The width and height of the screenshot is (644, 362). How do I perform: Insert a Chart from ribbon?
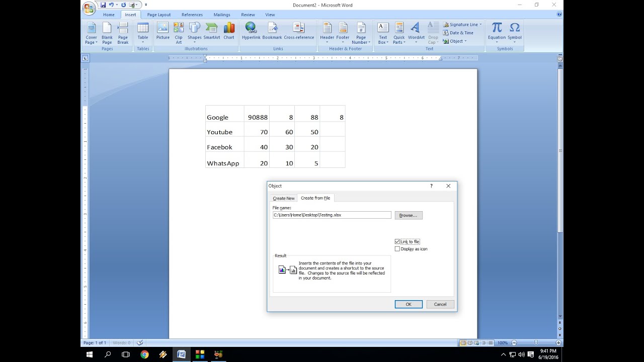click(229, 31)
